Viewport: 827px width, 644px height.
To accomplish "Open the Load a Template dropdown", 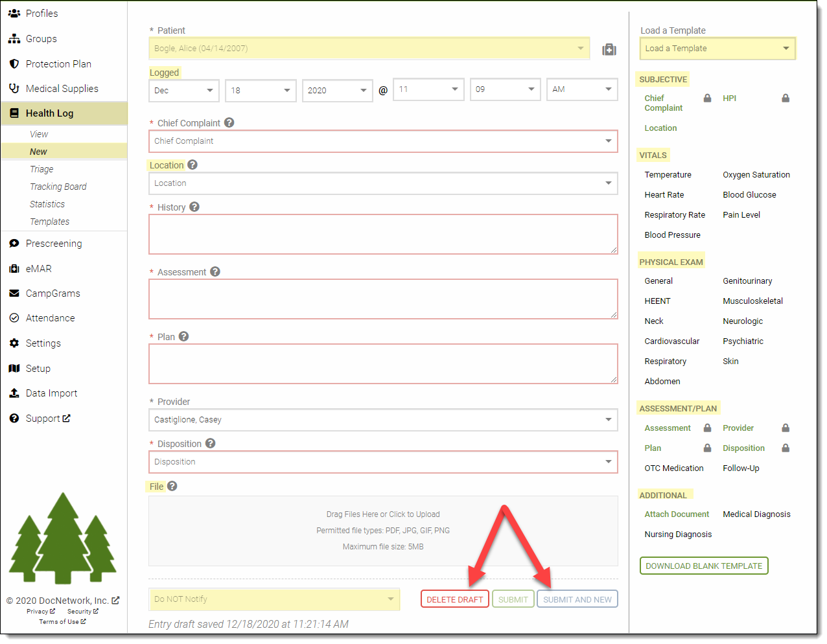I will pyautogui.click(x=717, y=49).
